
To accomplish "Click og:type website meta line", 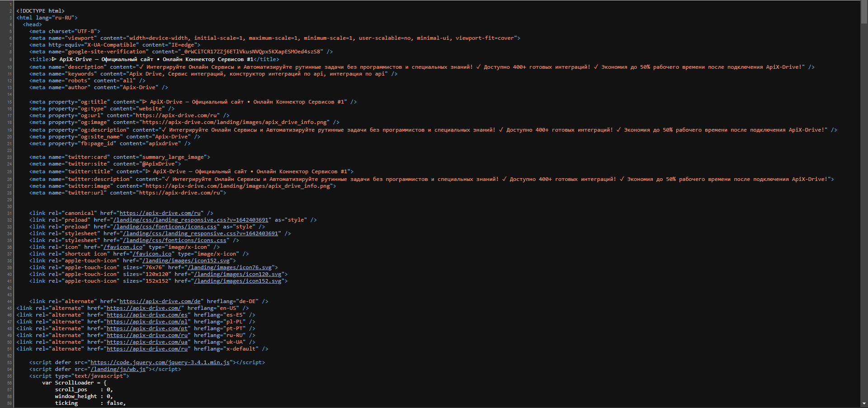I will [102, 109].
